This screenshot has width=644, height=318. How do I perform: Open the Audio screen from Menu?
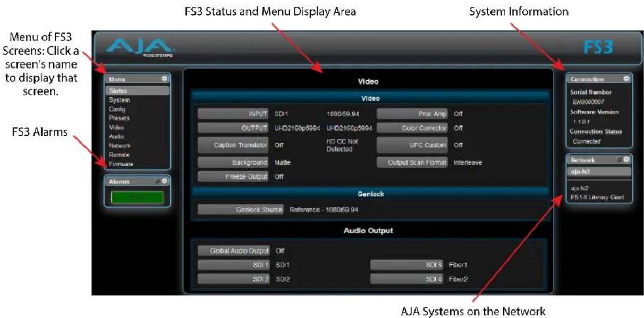click(116, 137)
